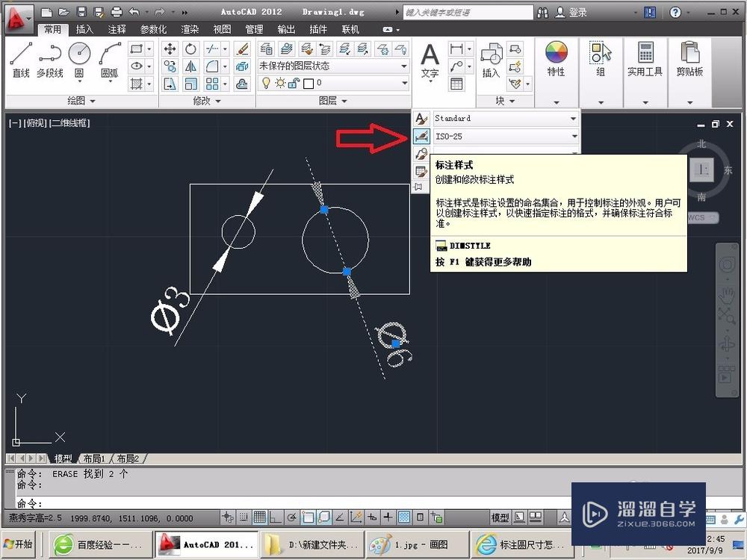Click the Offset tool icon
Image resolution: width=747 pixels, height=560 pixels.
click(x=242, y=84)
